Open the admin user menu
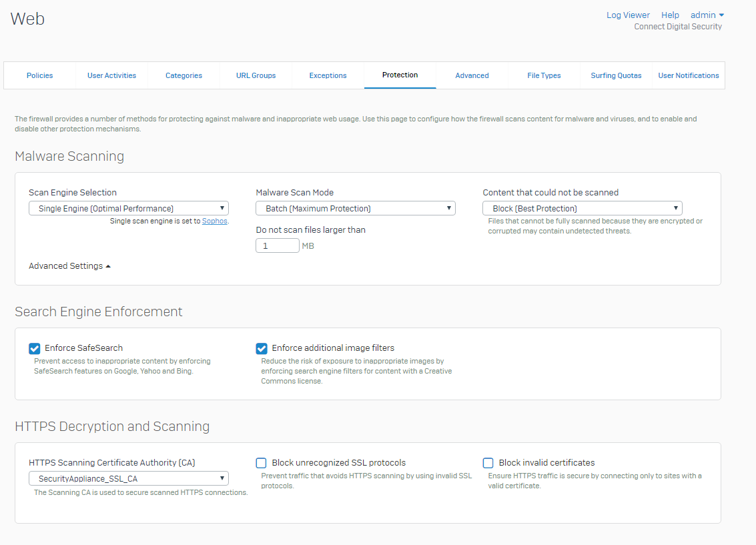 click(x=707, y=15)
